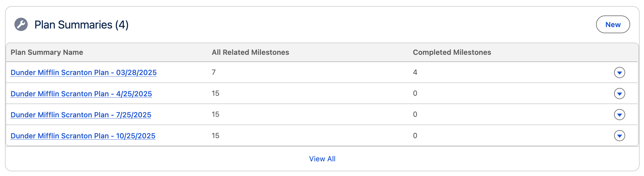Open Dunder Mifflin Scranton Plan - 7/25/2025
Viewport: 644px width, 176px height.
[81, 115]
